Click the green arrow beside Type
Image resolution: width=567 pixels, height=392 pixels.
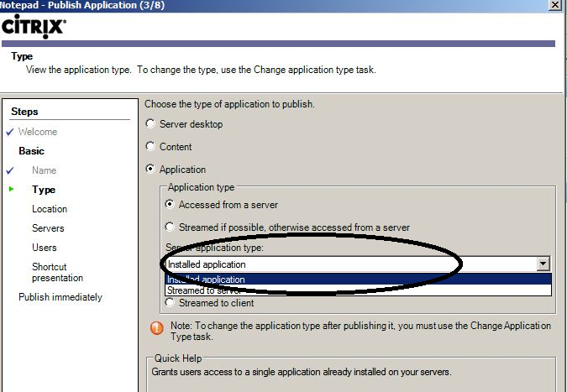point(11,189)
